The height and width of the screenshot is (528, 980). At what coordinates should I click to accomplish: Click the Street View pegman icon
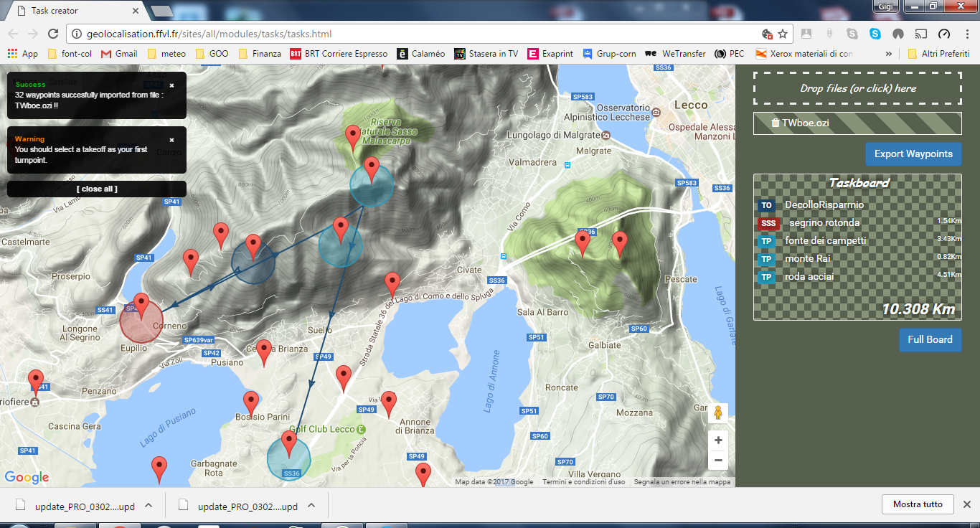[717, 413]
